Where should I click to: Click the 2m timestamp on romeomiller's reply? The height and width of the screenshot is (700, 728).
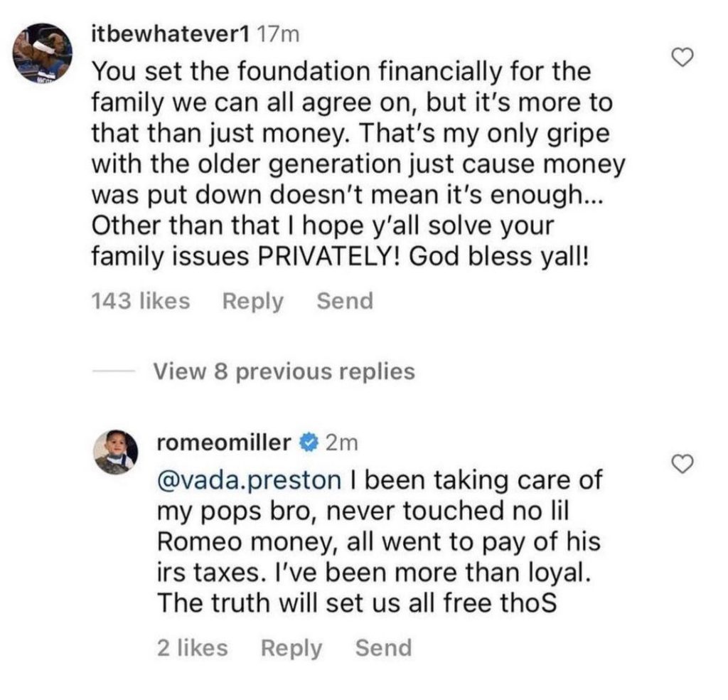(341, 443)
